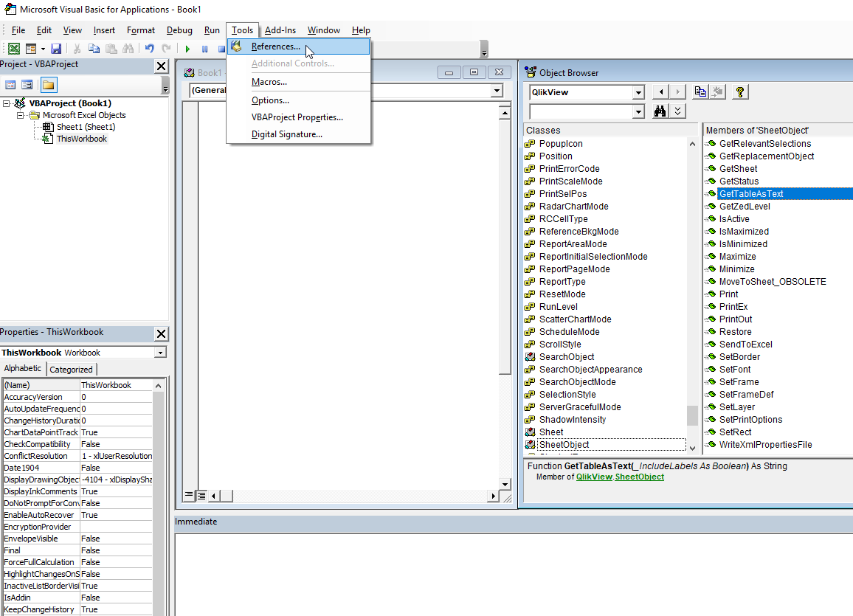Open the ThisWorkbook object dropdown in Properties
Image resolution: width=853 pixels, height=616 pixels.
click(x=160, y=353)
